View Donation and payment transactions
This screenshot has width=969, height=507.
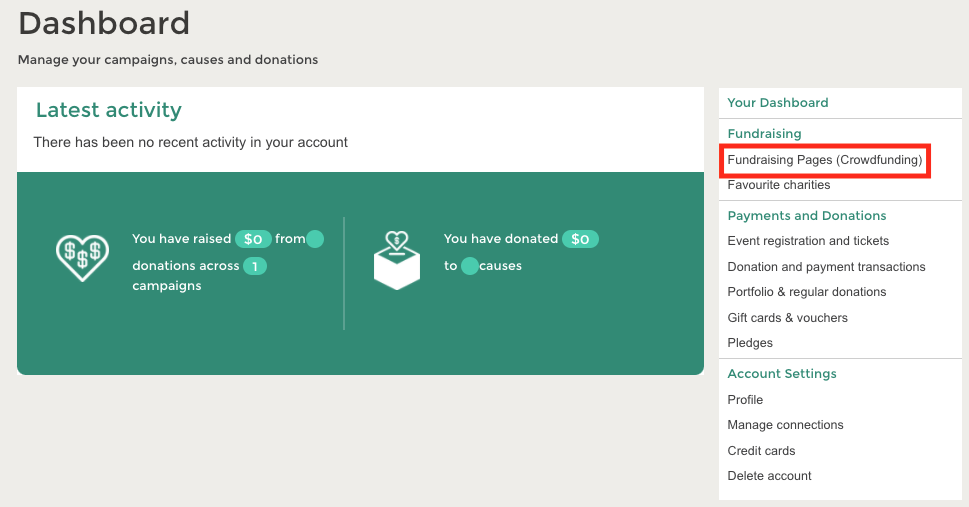click(x=826, y=267)
